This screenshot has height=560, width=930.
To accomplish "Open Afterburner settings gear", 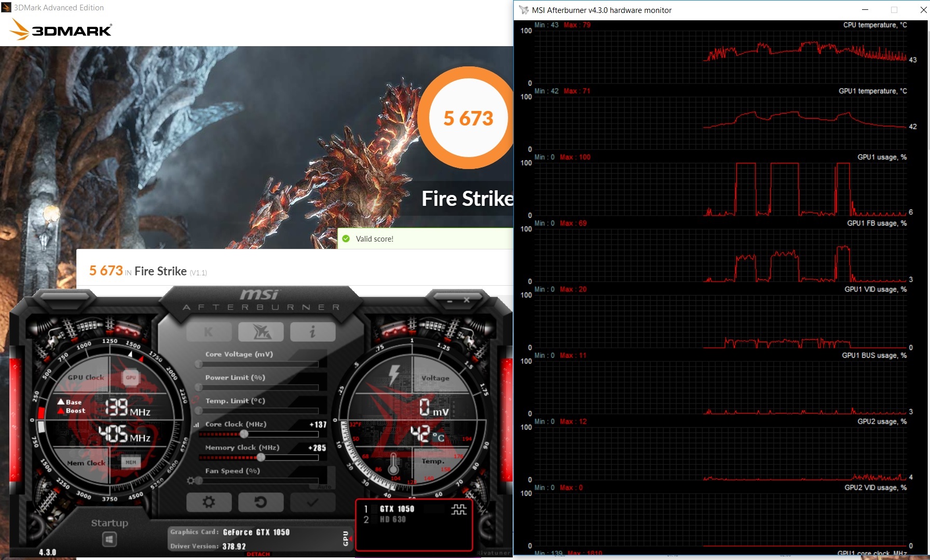I will 209,502.
